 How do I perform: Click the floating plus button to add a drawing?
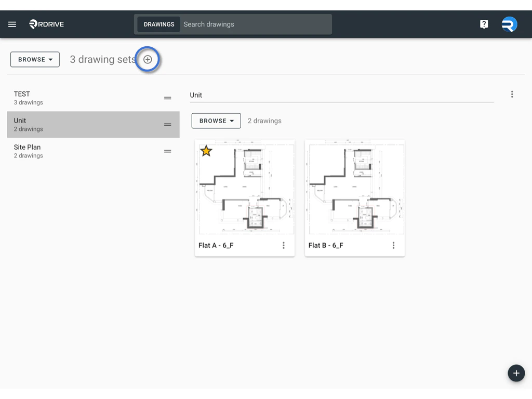516,373
